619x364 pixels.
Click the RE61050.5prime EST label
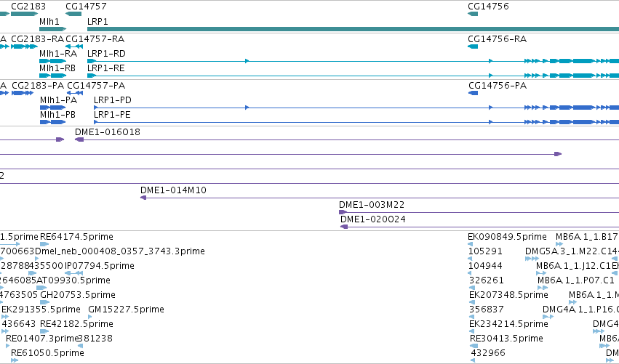[x=47, y=353]
